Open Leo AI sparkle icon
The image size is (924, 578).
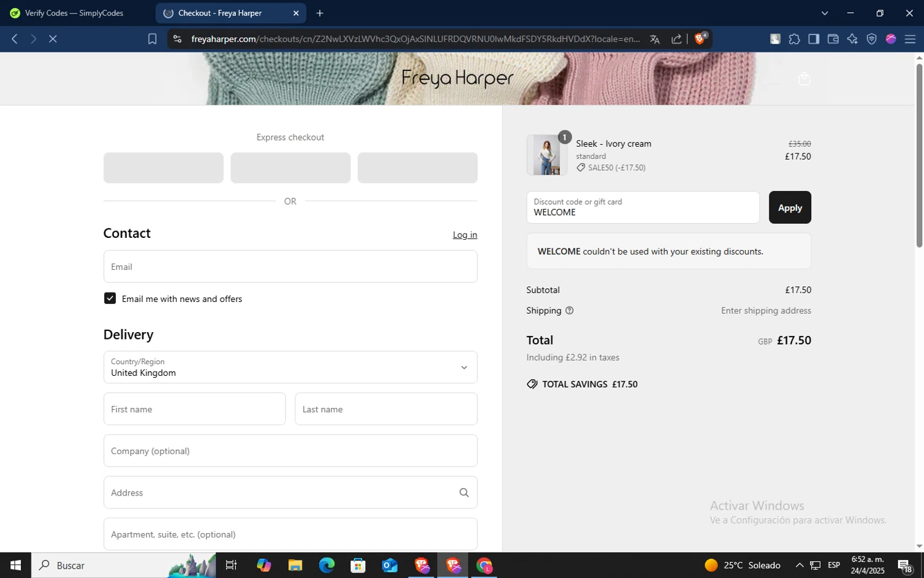[853, 39]
